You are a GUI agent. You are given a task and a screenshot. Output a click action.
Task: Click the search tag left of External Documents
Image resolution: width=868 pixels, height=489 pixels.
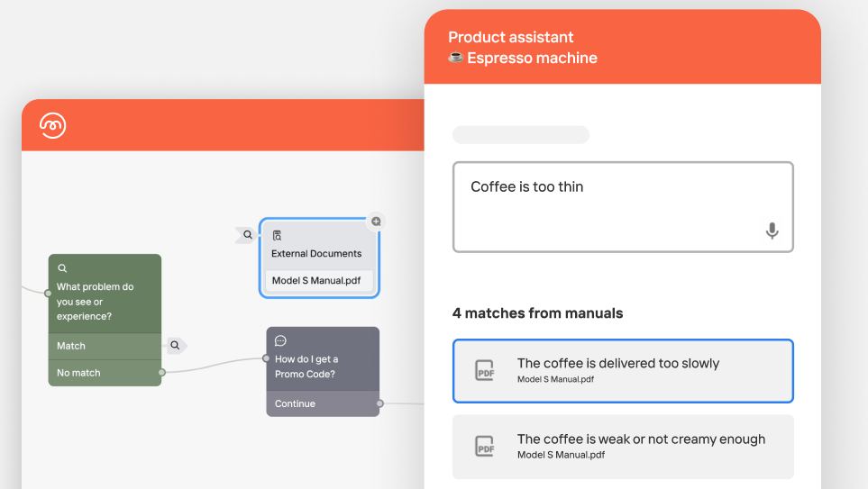pyautogui.click(x=247, y=235)
